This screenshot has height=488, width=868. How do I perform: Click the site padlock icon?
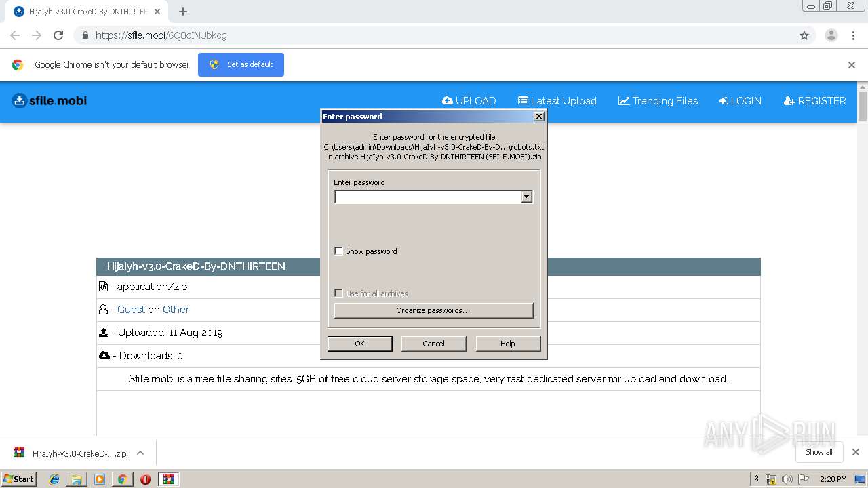pyautogui.click(x=85, y=35)
